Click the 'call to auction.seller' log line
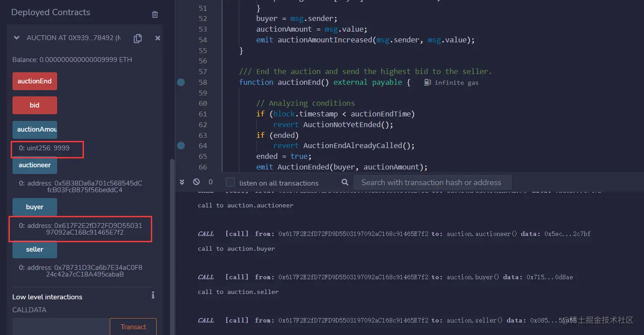The image size is (644, 335). pos(238,292)
